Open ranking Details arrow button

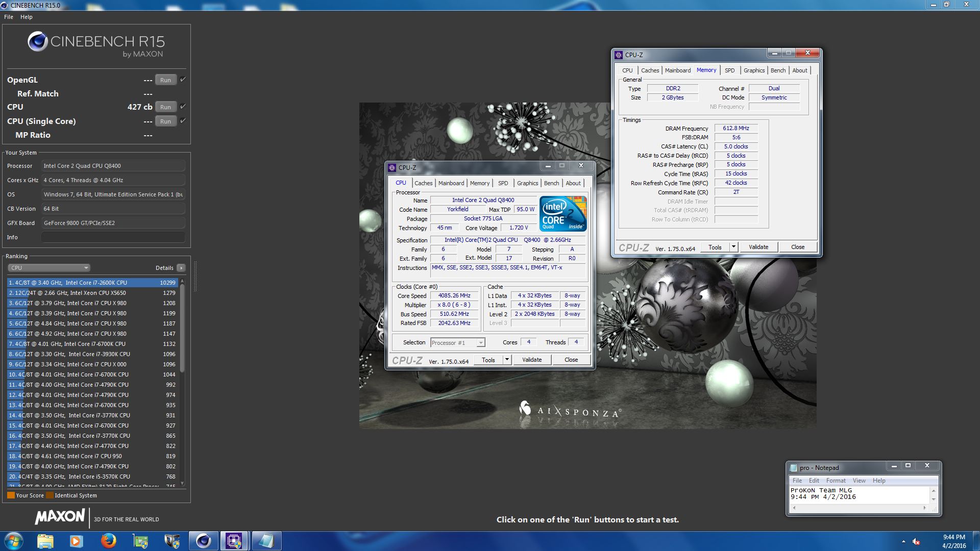tap(181, 268)
